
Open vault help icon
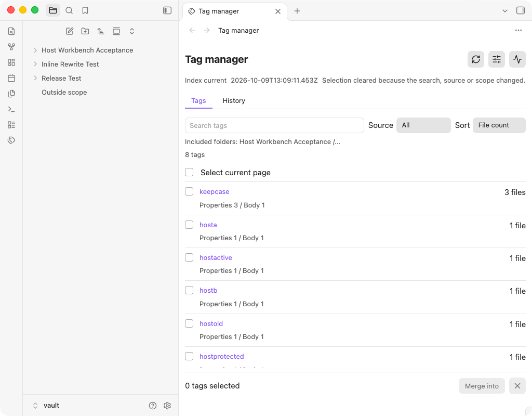pos(153,406)
